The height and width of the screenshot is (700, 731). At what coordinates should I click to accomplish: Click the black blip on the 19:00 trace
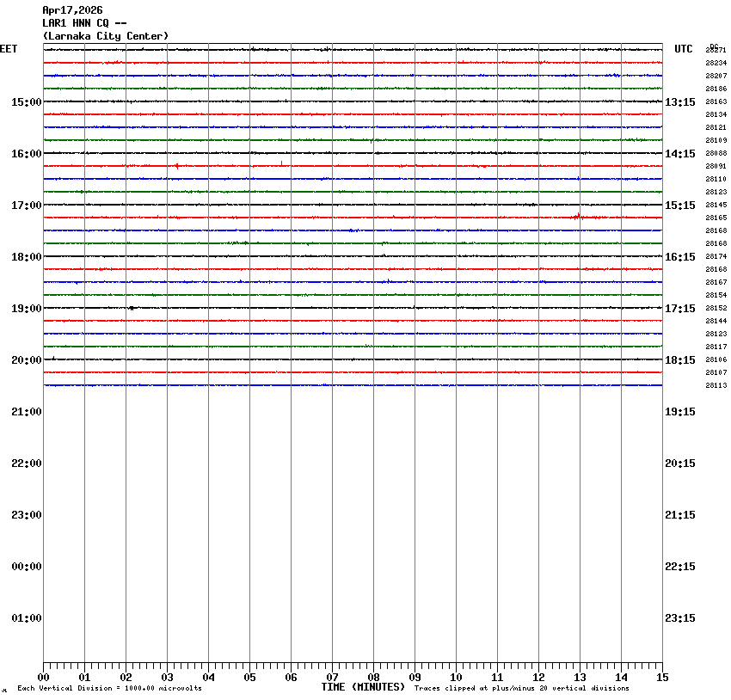pos(131,308)
